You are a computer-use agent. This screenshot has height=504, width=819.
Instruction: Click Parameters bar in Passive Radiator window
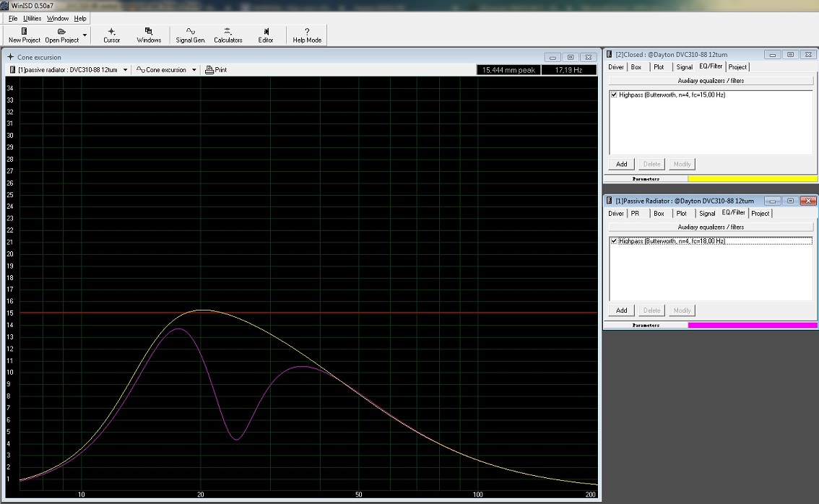[x=646, y=325]
